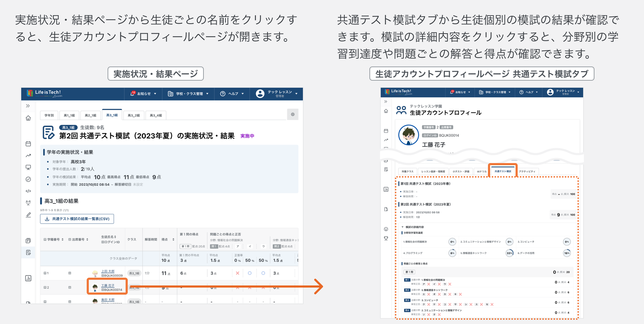Open the 所属クラス tab in the profile

coord(407,172)
